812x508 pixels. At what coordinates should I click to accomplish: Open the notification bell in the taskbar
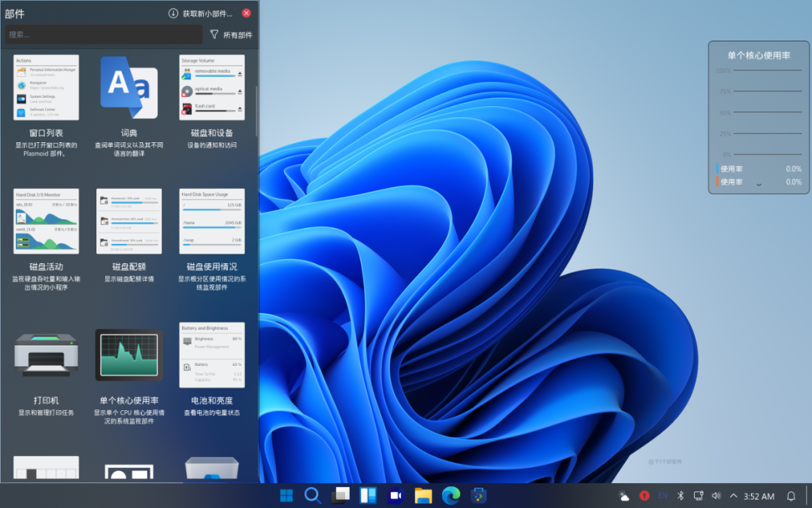(x=791, y=496)
